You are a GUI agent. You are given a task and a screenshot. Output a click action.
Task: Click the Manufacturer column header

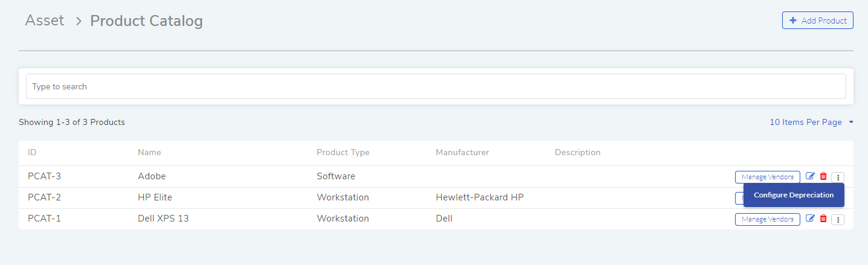tap(462, 152)
